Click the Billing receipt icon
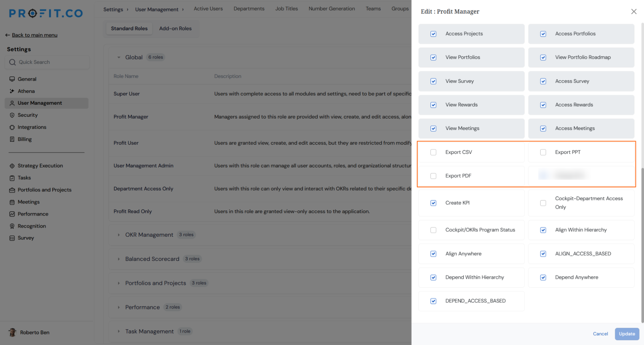 click(12, 139)
